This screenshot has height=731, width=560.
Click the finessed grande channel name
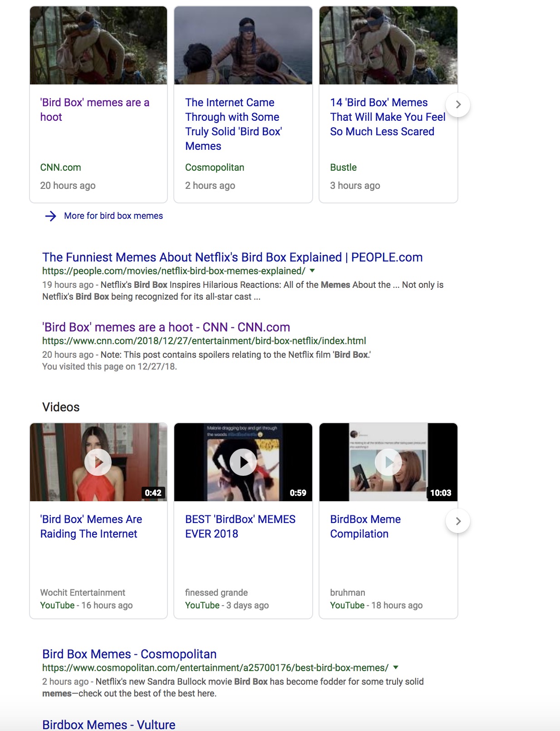click(x=216, y=593)
